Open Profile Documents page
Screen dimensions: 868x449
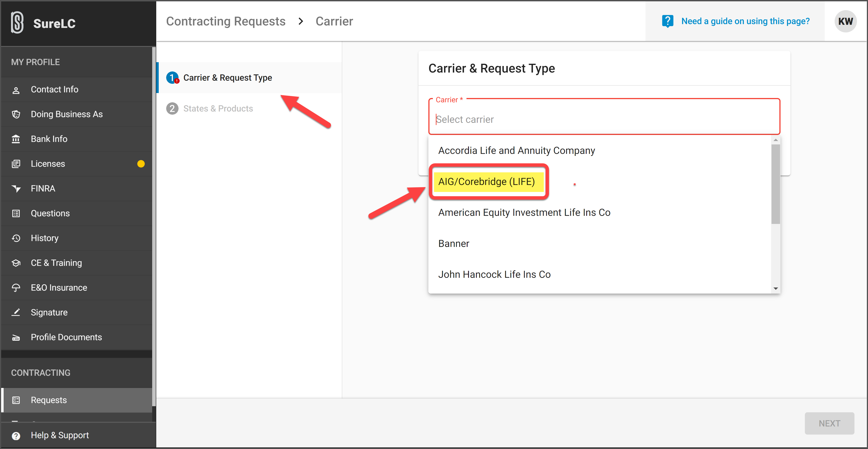[77, 337]
